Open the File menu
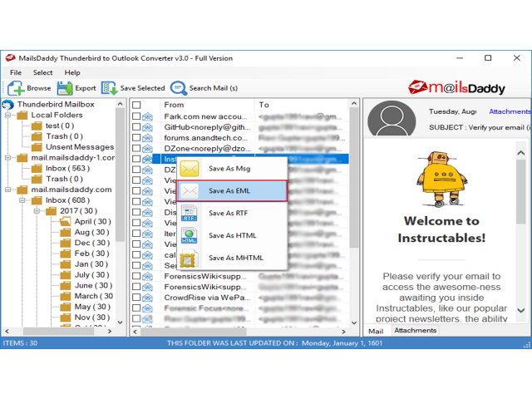The image size is (532, 399). [x=16, y=72]
